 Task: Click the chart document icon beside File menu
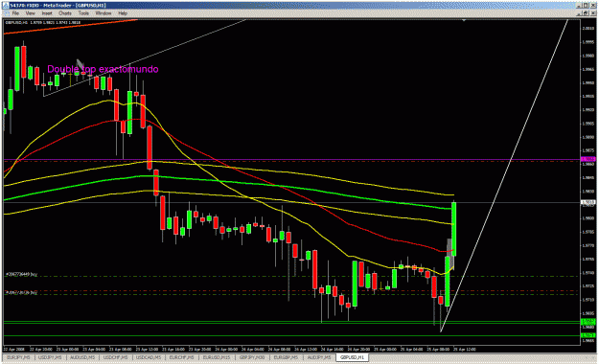(x=7, y=13)
